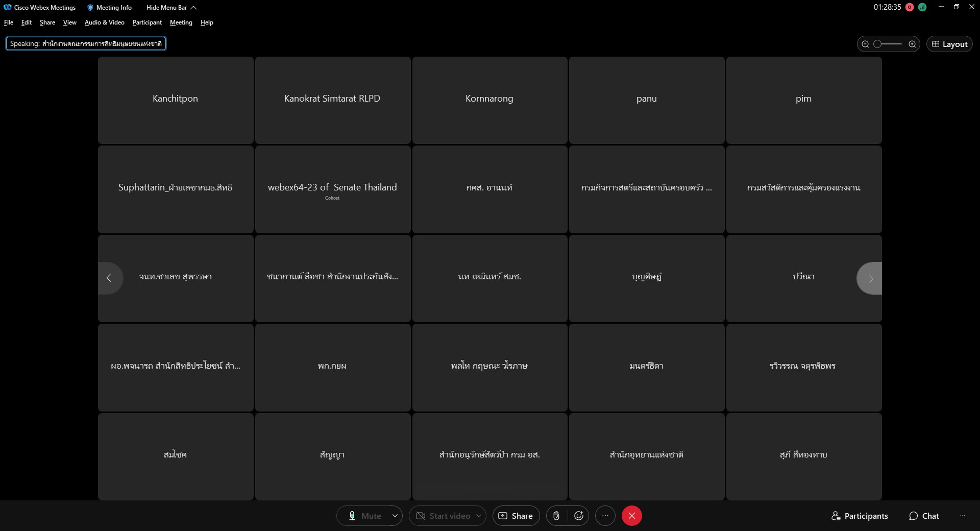Hide the menu bar with Hide Menu Bar
The width and height of the screenshot is (980, 531).
click(x=171, y=8)
